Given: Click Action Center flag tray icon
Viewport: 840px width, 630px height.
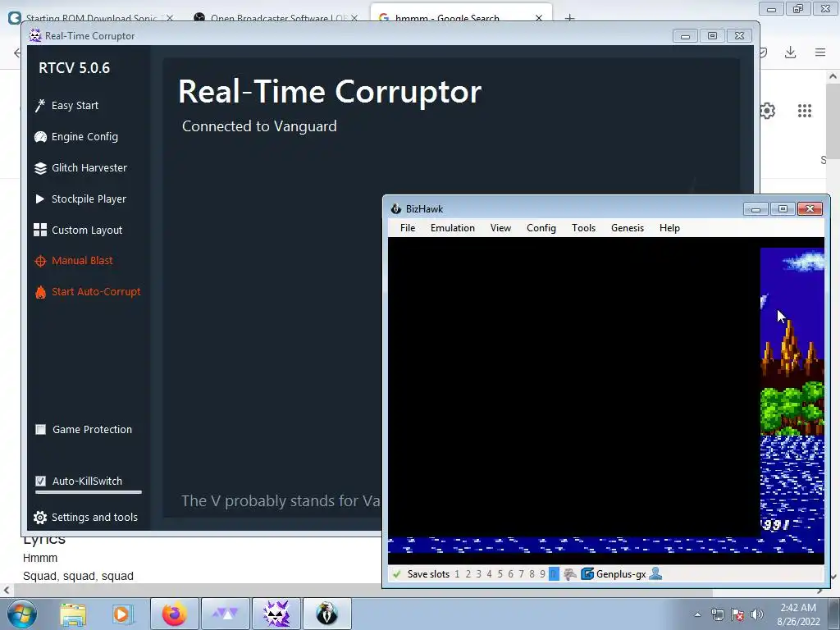Looking at the screenshot, I should [x=737, y=614].
